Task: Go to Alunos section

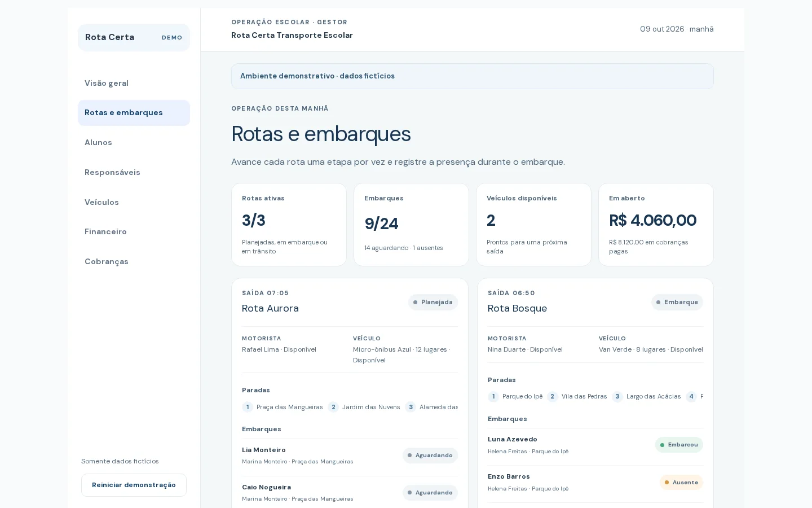Action: (x=134, y=143)
